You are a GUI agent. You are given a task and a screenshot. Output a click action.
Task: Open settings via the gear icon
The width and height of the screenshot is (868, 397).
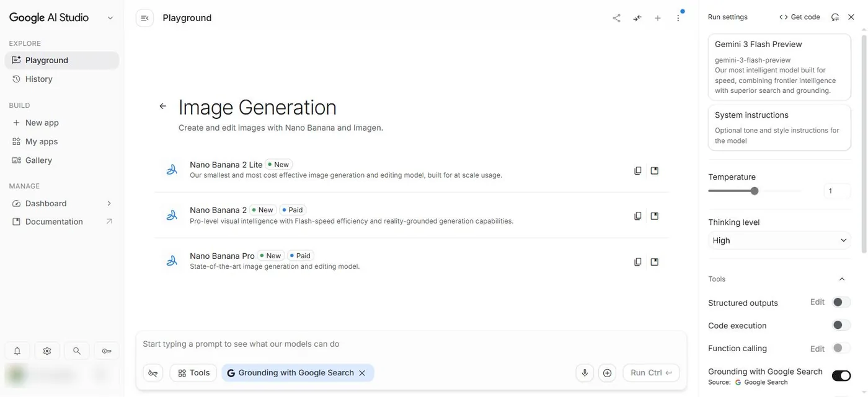(47, 351)
